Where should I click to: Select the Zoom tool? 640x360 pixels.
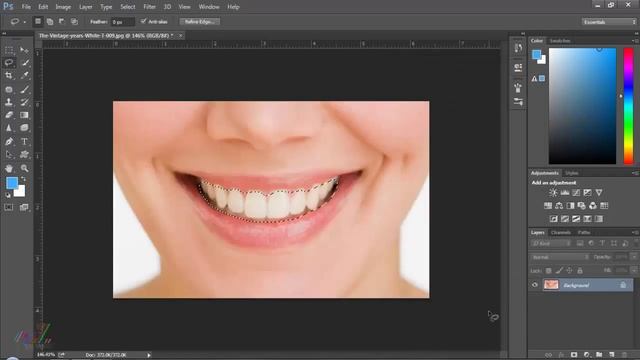pos(24,168)
